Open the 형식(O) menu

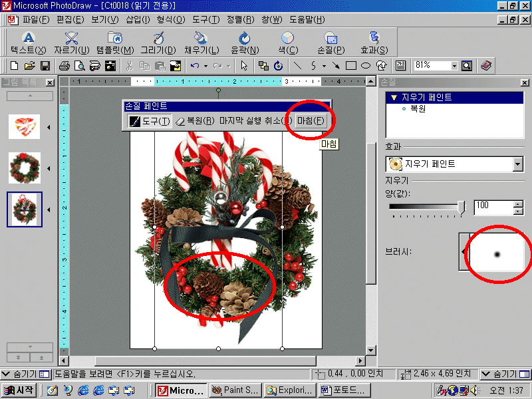click(171, 20)
